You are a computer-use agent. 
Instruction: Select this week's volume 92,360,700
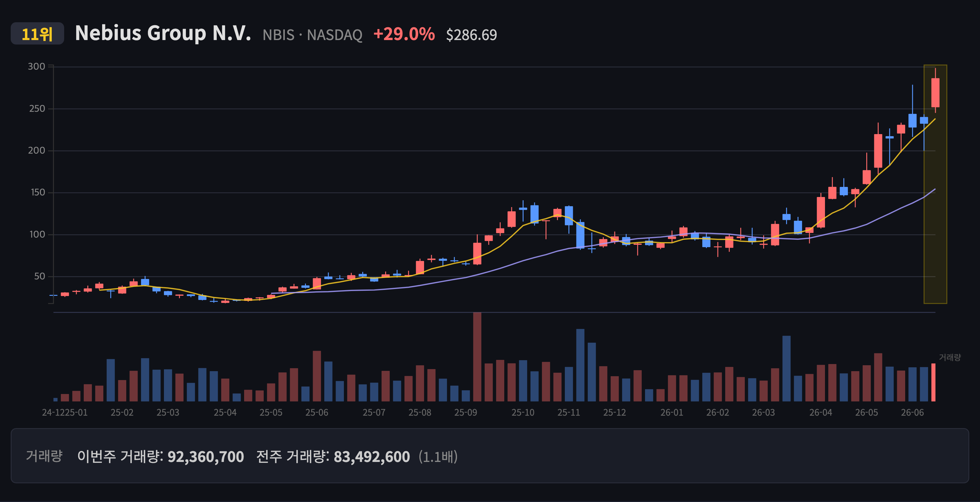(206, 456)
